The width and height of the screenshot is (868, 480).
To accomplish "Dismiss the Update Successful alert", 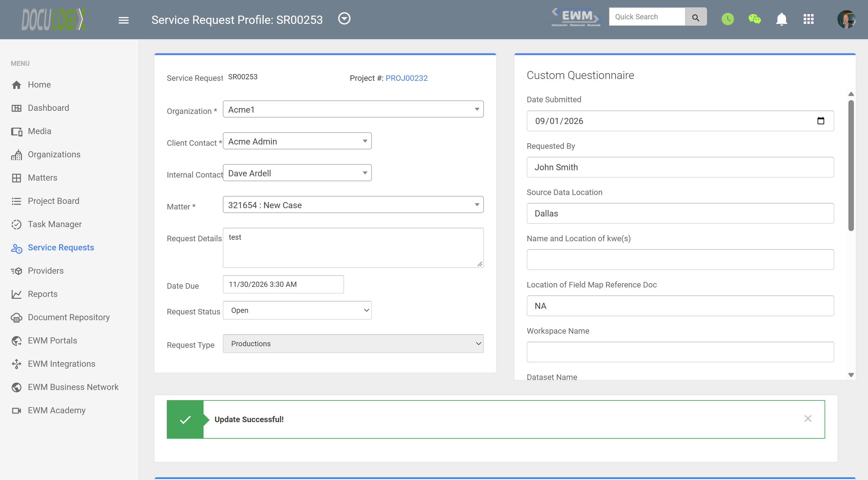I will [808, 419].
